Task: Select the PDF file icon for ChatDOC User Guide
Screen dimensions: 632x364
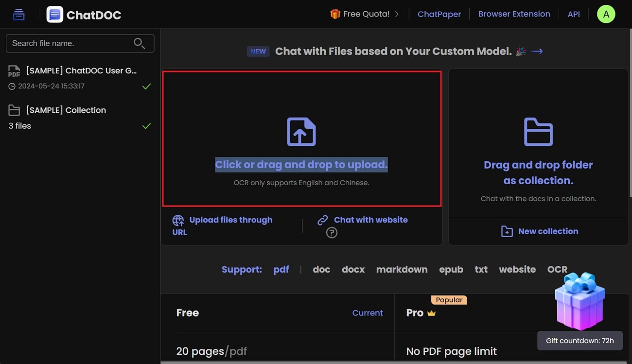Action: pyautogui.click(x=14, y=71)
